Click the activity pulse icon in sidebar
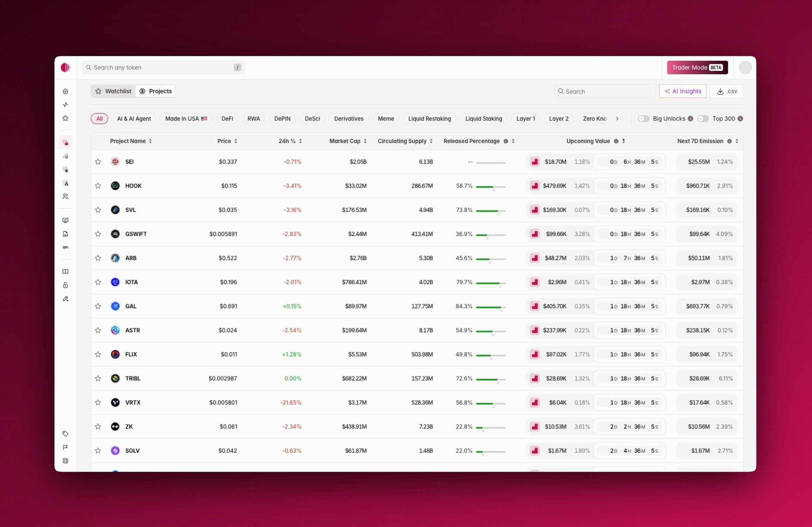The image size is (812, 527). 66,105
